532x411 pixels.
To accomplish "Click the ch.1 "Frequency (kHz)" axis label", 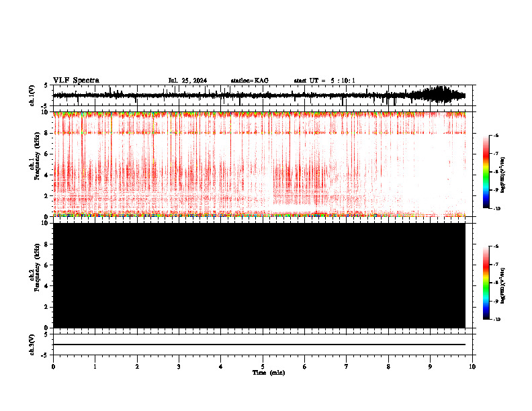I will (37, 156).
